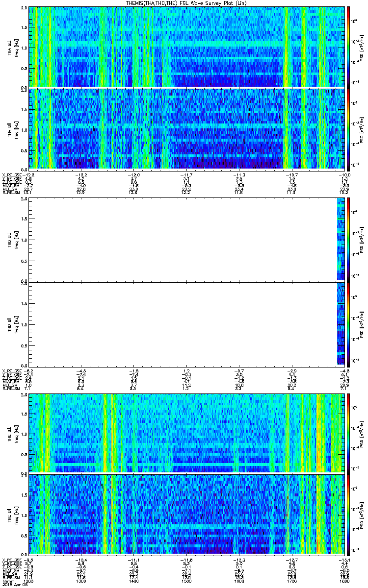This screenshot has height=588, width=368.
Task: Click the 1400 time tick label
Action: [x=133, y=581]
